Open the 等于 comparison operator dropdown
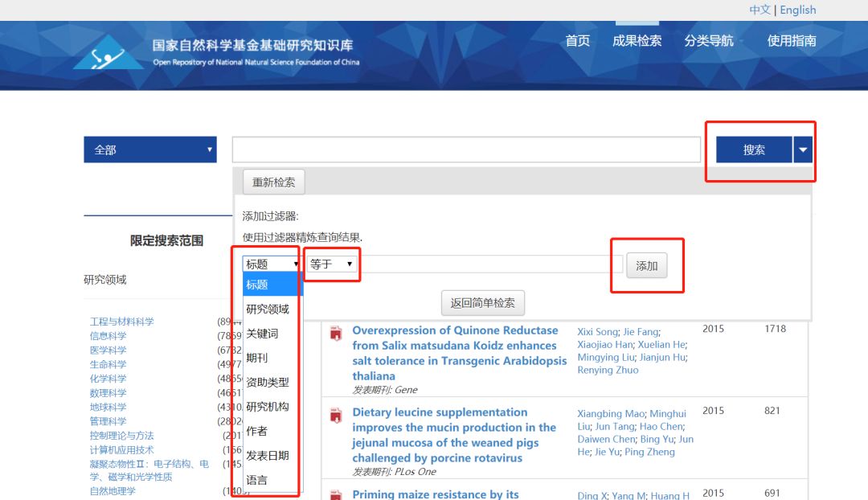The width and height of the screenshot is (868, 500). [x=332, y=264]
